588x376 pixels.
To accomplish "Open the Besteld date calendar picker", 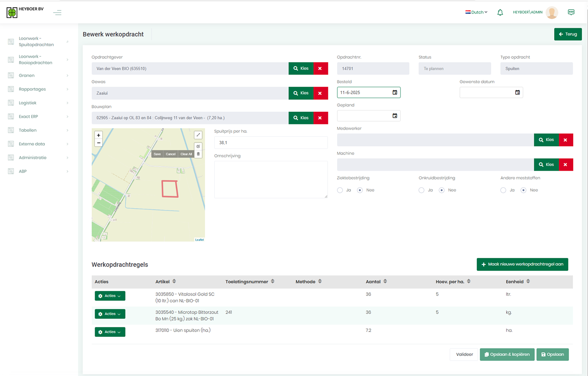I will click(x=395, y=92).
